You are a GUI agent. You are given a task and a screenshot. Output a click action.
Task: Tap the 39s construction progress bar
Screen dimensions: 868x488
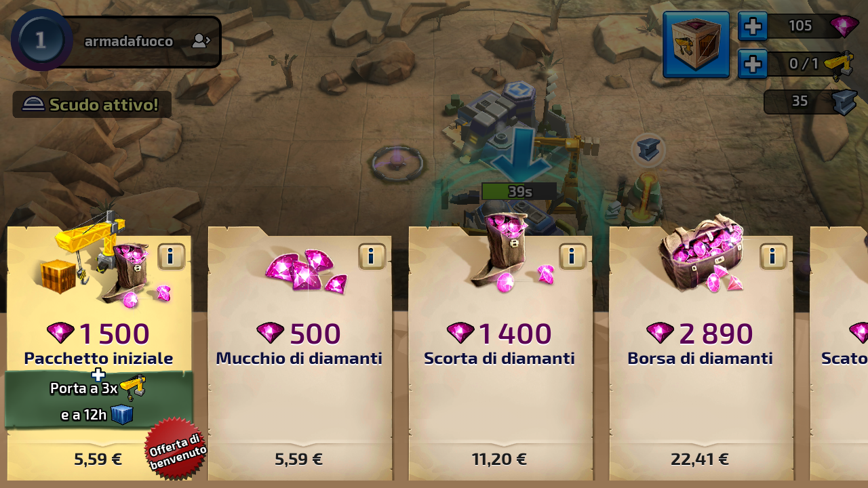[x=519, y=191]
